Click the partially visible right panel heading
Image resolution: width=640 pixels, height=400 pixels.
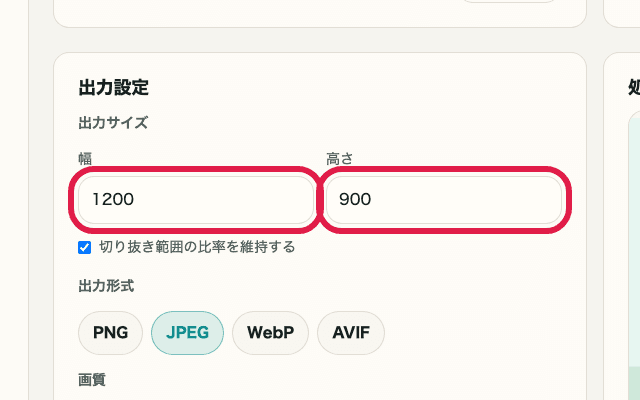[x=634, y=88]
